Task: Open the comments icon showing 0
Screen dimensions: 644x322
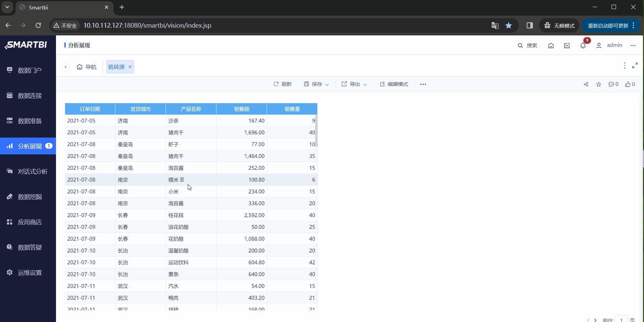Action: coord(613,84)
